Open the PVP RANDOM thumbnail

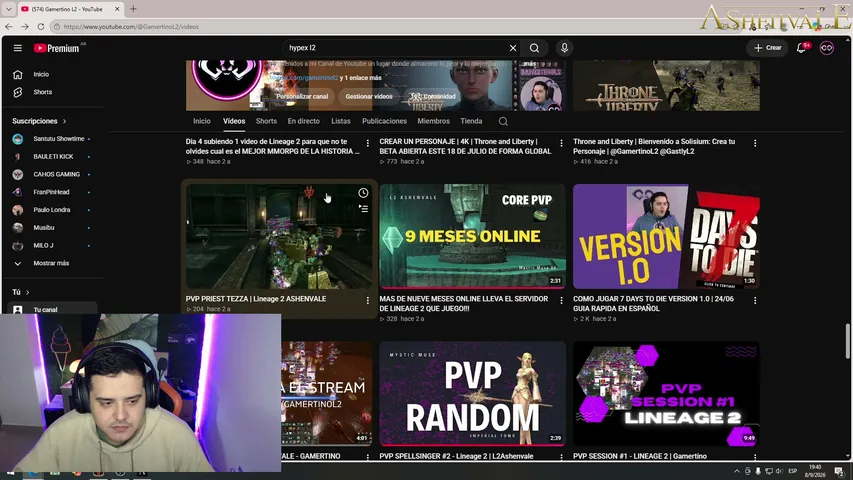(x=472, y=393)
